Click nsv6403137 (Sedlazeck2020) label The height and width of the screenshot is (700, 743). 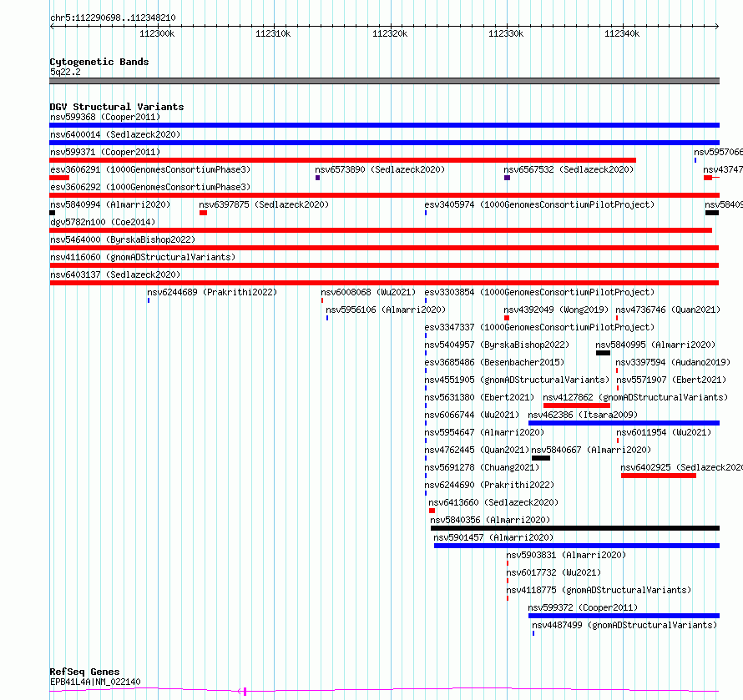pyautogui.click(x=115, y=274)
